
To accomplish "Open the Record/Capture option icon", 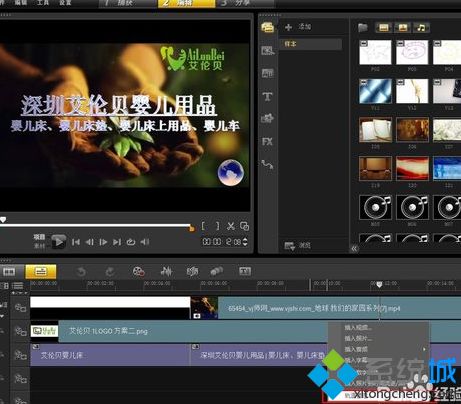I will coord(138,272).
